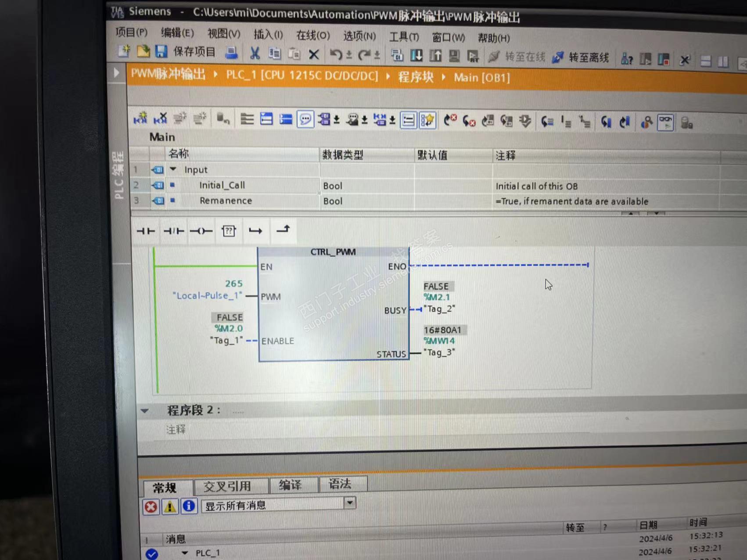Viewport: 747px width, 560px height.
Task: Click PWM脉冲输出 breadcrumb root
Action: pos(168,74)
